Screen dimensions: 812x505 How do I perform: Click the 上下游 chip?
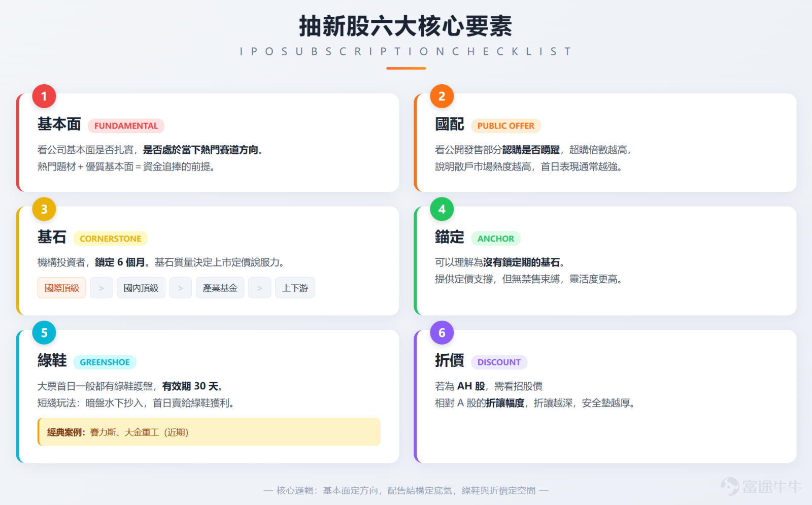pos(295,288)
